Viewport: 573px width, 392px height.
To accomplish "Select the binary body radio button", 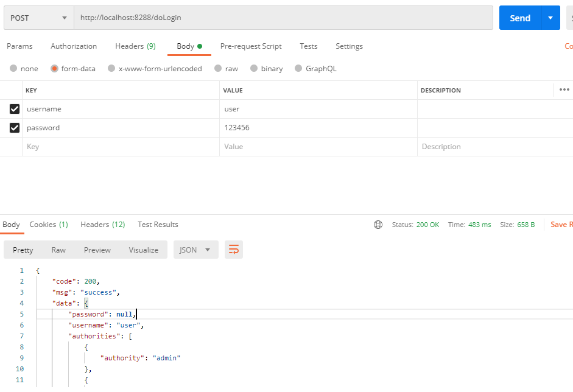I will (x=254, y=68).
